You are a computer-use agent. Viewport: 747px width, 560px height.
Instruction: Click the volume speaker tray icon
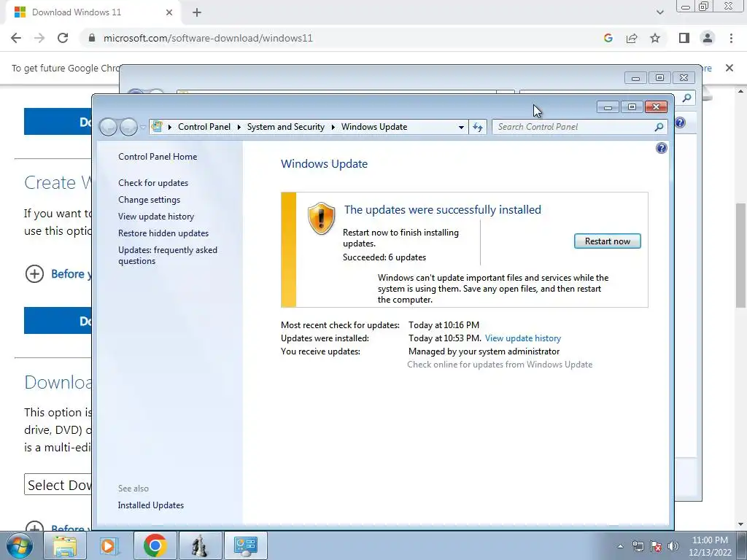click(673, 546)
